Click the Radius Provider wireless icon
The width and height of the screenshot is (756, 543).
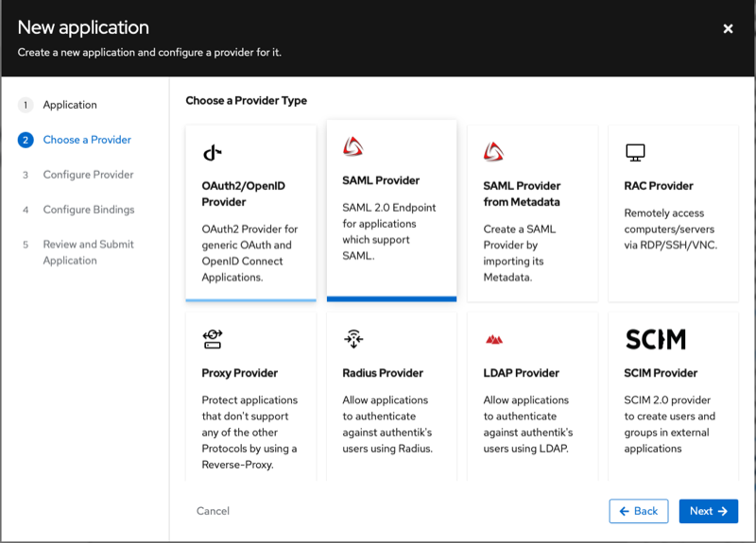click(x=353, y=339)
